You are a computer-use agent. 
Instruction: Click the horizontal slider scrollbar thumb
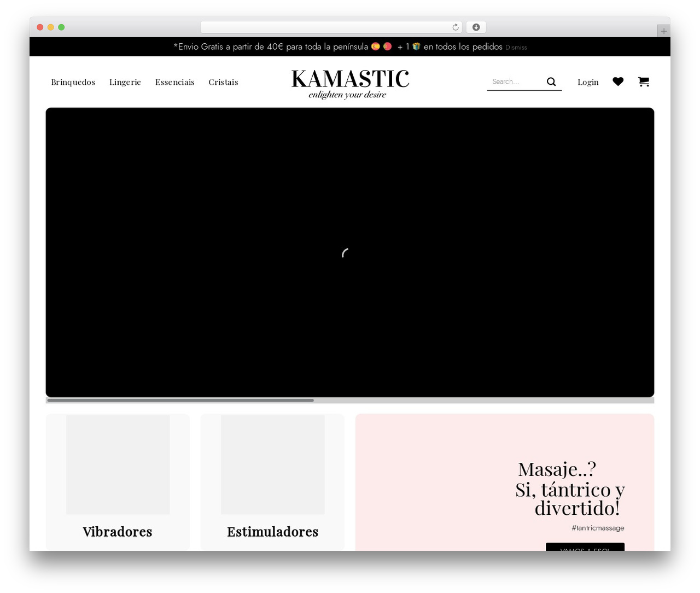(x=180, y=400)
